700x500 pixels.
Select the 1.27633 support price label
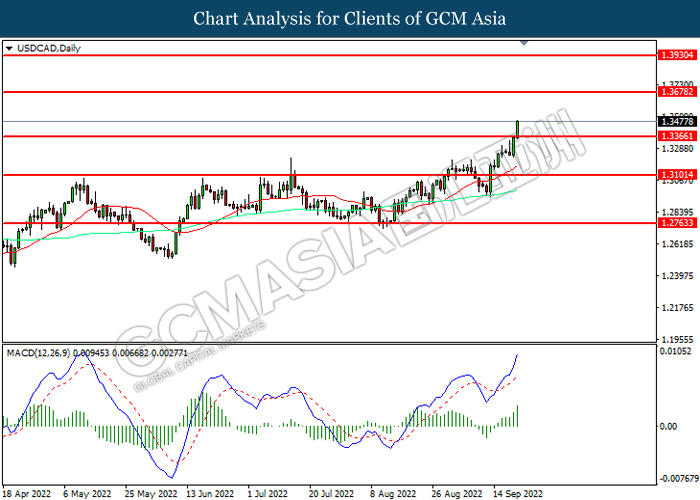tap(677, 223)
